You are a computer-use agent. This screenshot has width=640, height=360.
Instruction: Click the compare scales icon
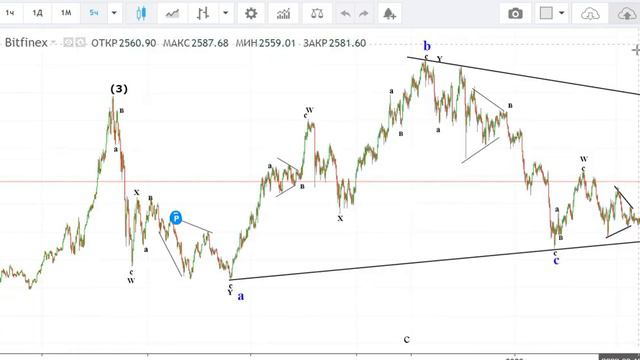(x=317, y=13)
